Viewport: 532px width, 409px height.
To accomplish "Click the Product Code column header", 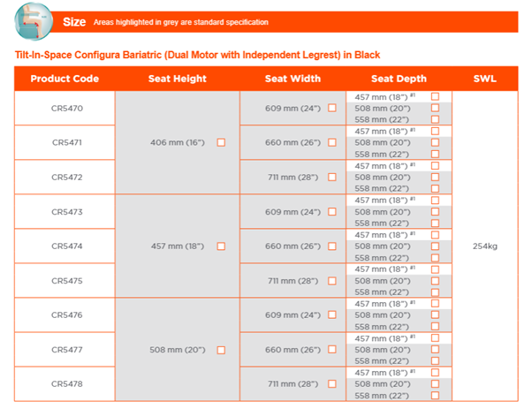I will pyautogui.click(x=65, y=79).
